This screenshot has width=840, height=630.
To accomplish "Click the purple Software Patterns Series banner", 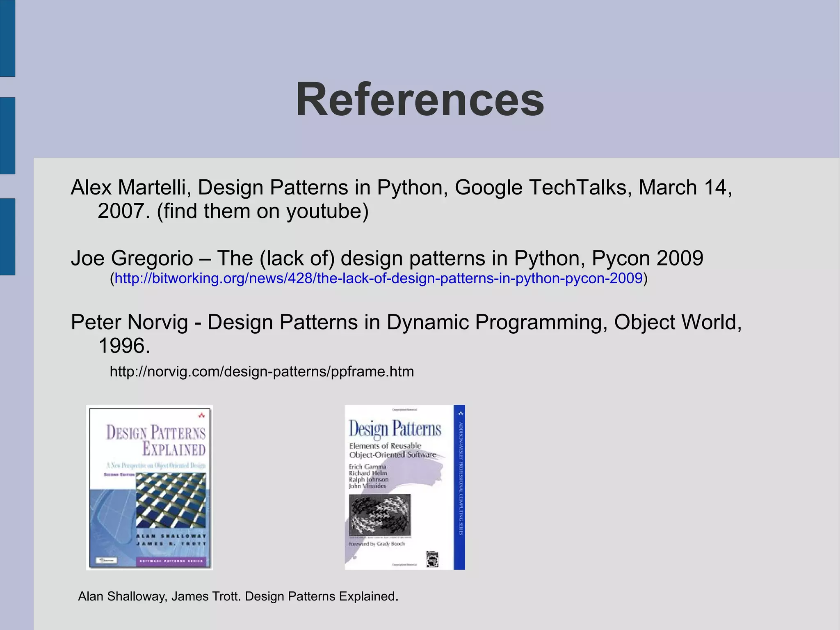I will tap(171, 561).
